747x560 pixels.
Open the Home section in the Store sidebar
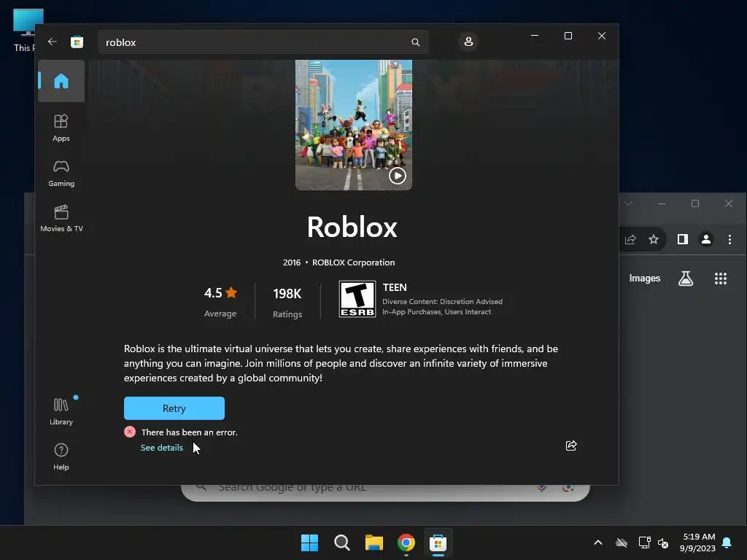point(61,81)
